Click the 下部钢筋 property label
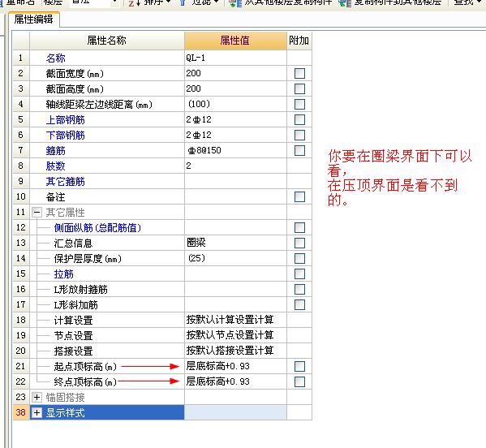Image resolution: width=486 pixels, height=448 pixels. [65, 136]
